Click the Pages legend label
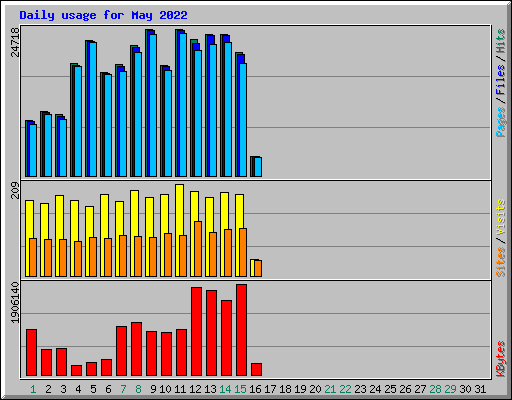The width and height of the screenshot is (512, 400). [500, 122]
